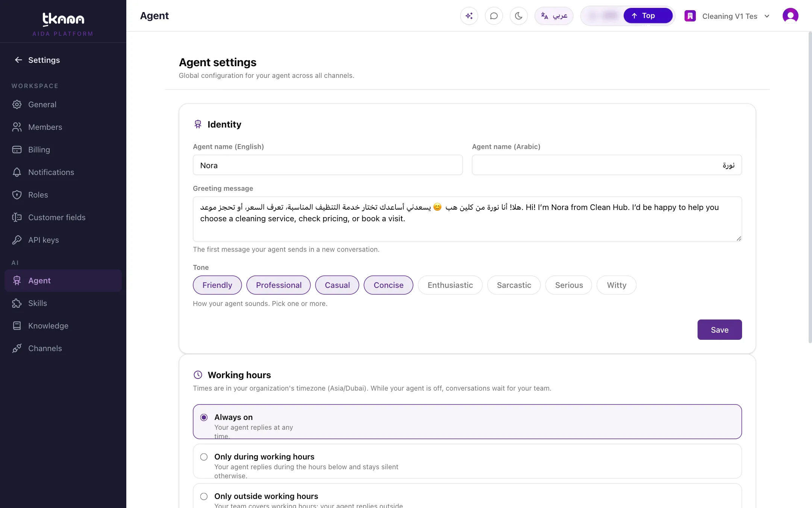Toggle the Professional tone chip
The image size is (812, 508).
pos(279,285)
